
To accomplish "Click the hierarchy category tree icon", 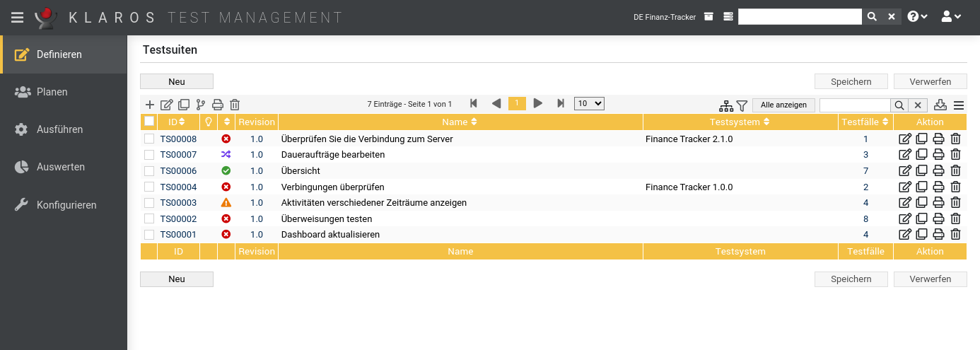I will [726, 105].
